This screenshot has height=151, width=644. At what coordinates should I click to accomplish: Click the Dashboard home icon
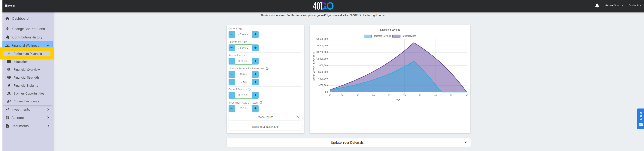8,19
